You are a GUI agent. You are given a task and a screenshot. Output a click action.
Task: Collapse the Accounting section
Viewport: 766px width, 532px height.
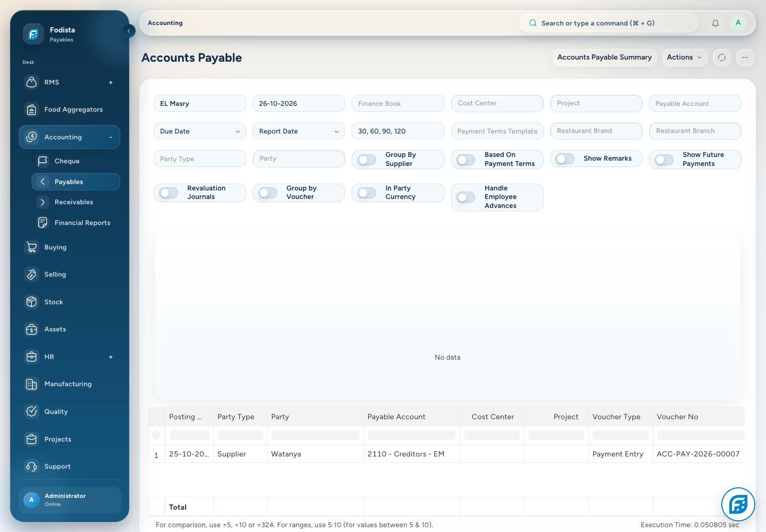[x=111, y=137]
